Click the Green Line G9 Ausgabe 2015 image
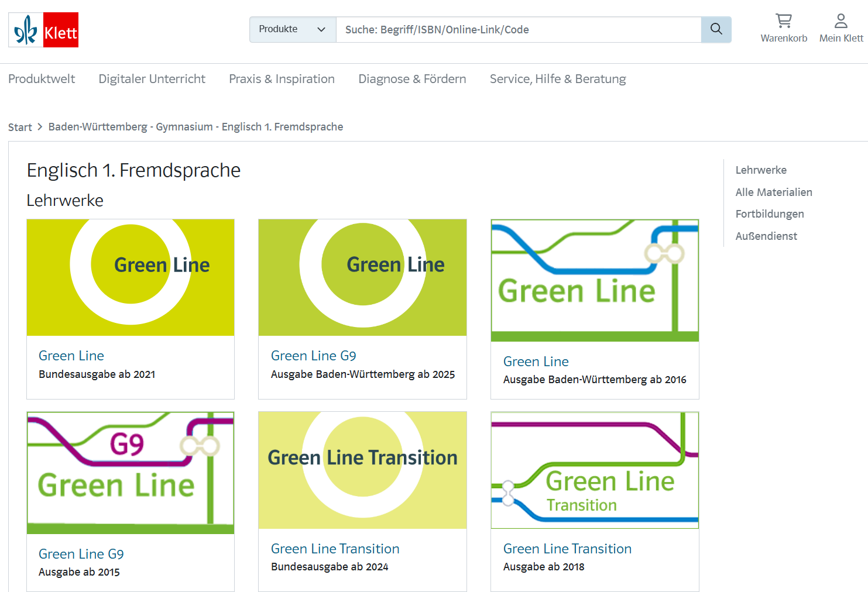This screenshot has width=868, height=592. click(x=131, y=472)
